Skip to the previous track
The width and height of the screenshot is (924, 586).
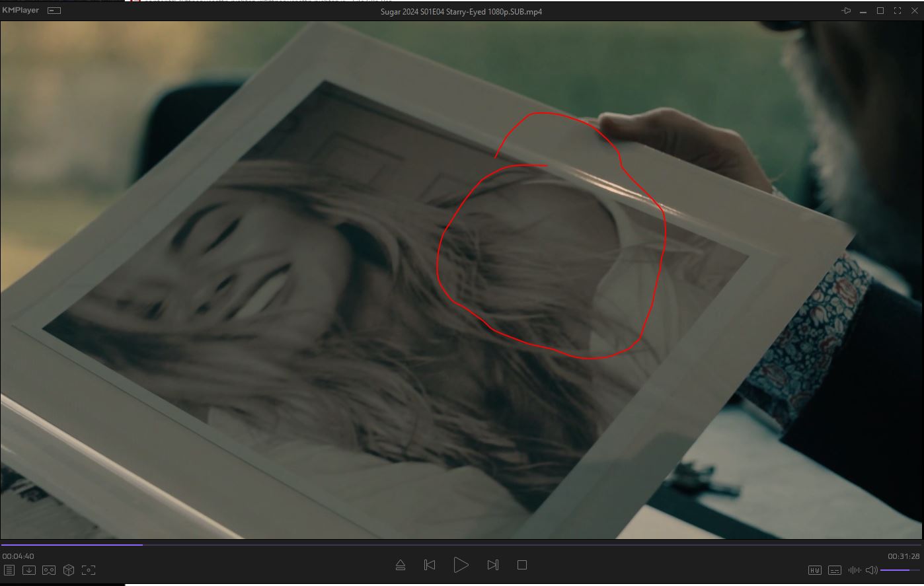click(x=430, y=565)
